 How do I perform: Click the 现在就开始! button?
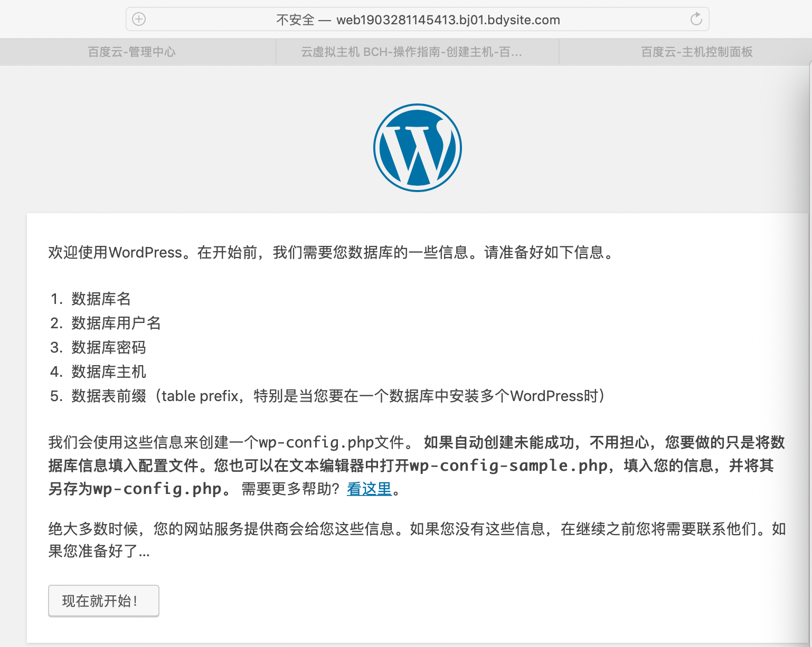click(x=103, y=601)
